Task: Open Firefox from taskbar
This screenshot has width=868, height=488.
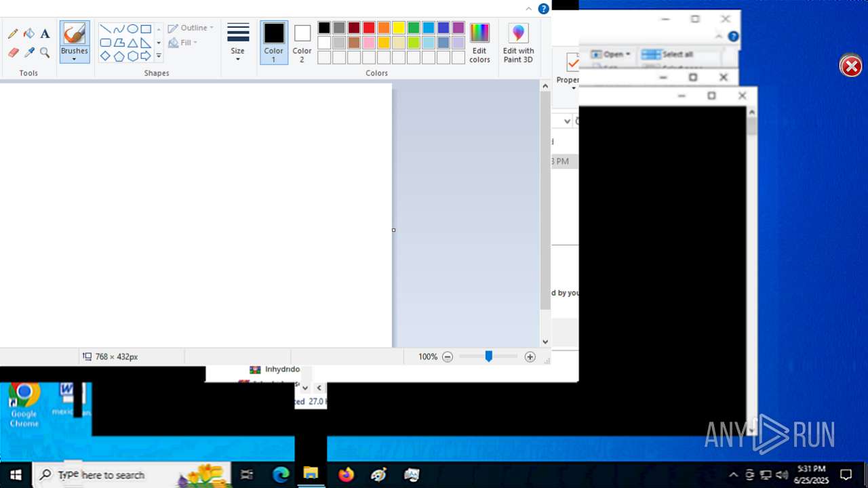Action: [347, 475]
